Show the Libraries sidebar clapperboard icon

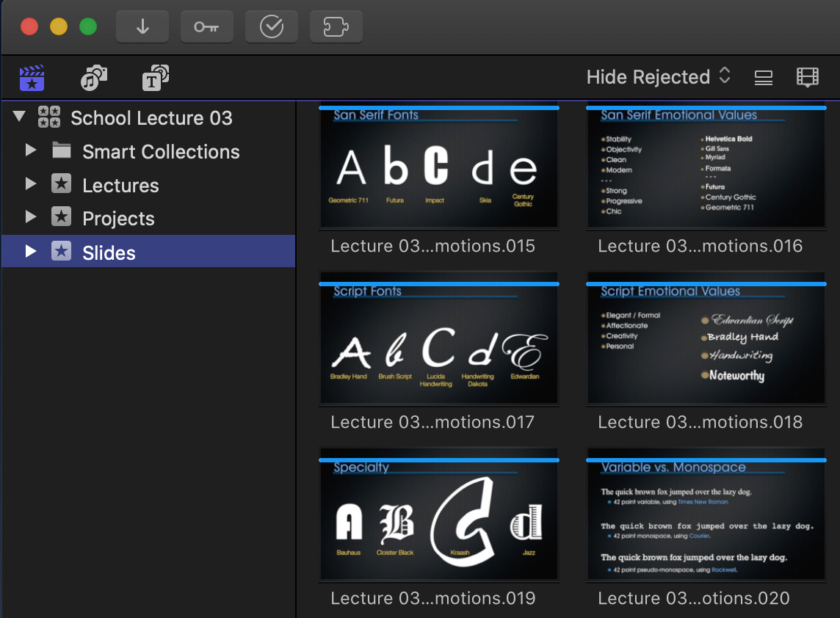pos(32,78)
